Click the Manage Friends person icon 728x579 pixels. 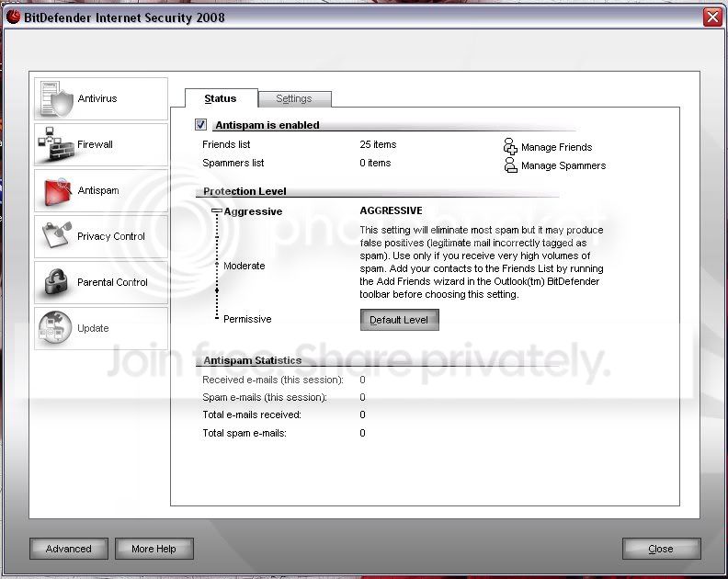coord(510,146)
